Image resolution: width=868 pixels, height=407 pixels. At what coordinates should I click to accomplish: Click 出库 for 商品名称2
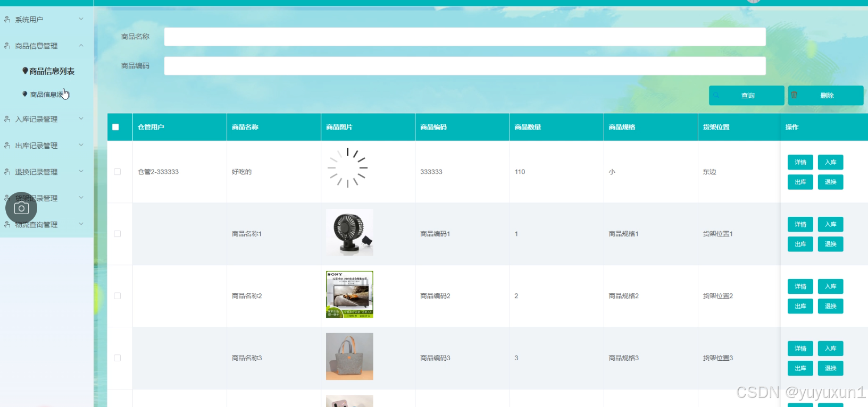click(800, 307)
